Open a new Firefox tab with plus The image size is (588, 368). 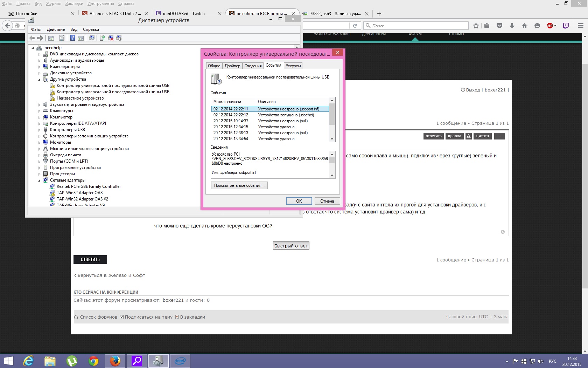pos(379,14)
